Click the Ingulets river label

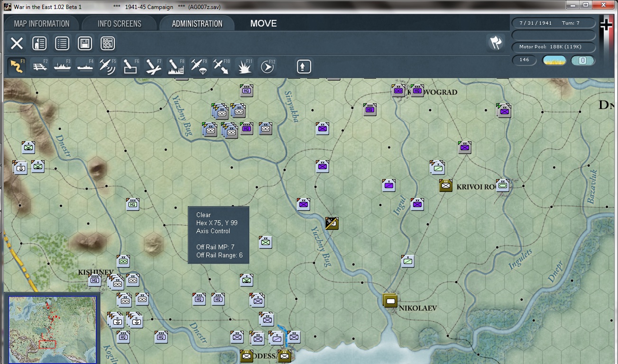click(520, 259)
